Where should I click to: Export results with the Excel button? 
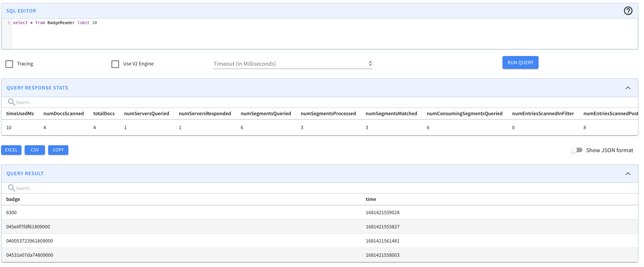(x=11, y=150)
